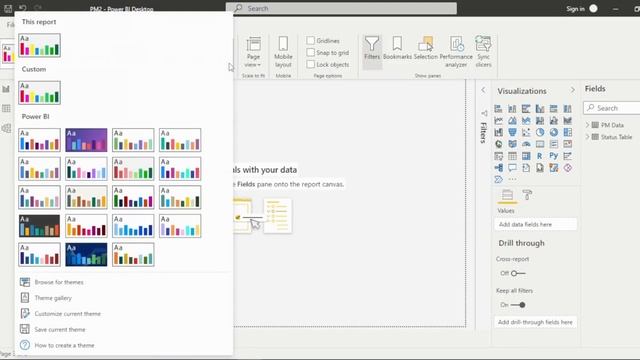Screen dimensions: 640x360
Task: Insert a scatter chart visual
Action: click(x=526, y=132)
